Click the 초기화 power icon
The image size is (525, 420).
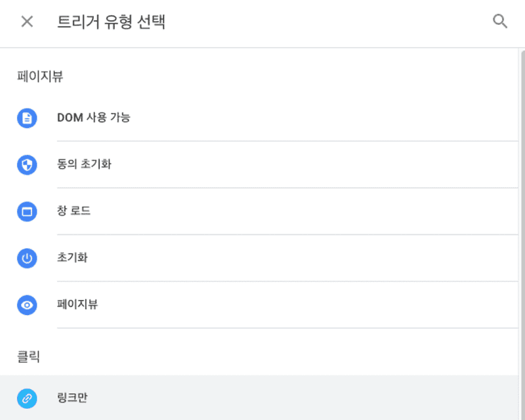coord(26,259)
